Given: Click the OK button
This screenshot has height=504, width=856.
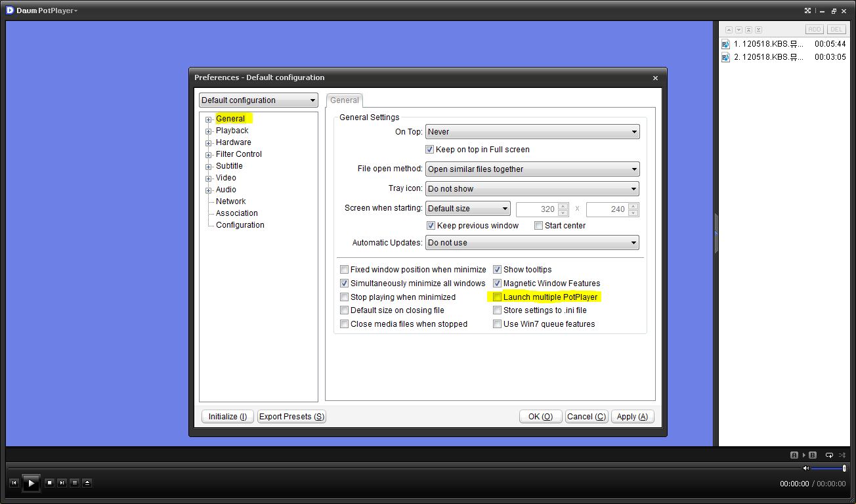Looking at the screenshot, I should click(x=540, y=417).
